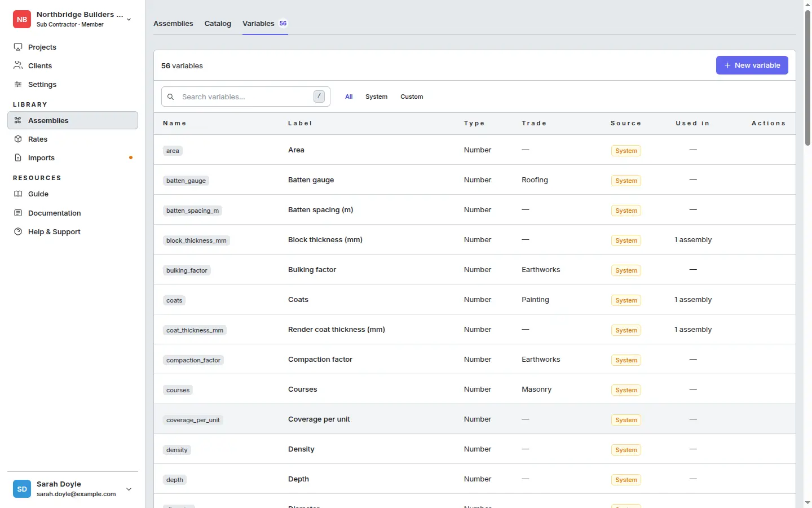Viewport: 812px width, 508px height.
Task: Open Help & Support link
Action: 54,231
